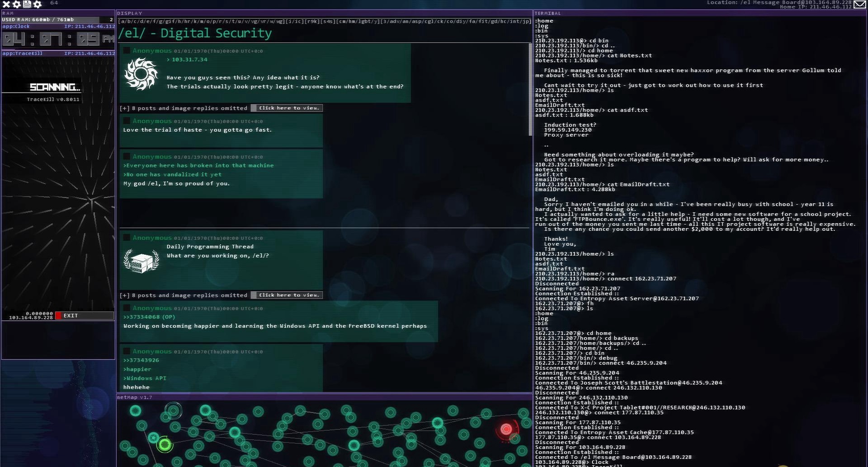868x467 pixels.
Task: Tick the checkbox on first Anonymous post
Action: [127, 51]
